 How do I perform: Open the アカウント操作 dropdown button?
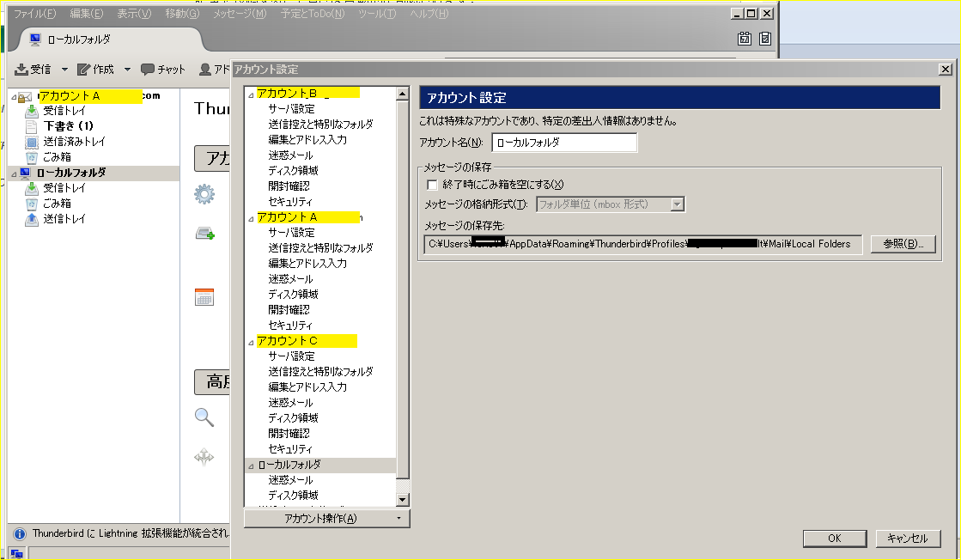(326, 519)
